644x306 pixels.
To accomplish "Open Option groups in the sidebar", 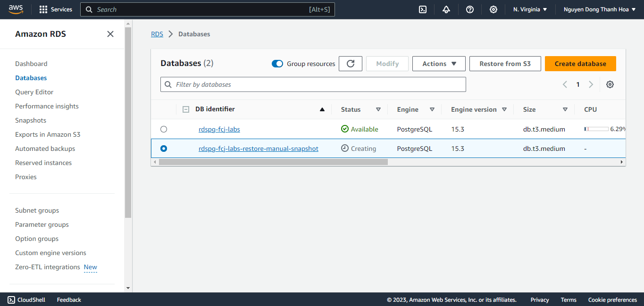I will click(37, 239).
